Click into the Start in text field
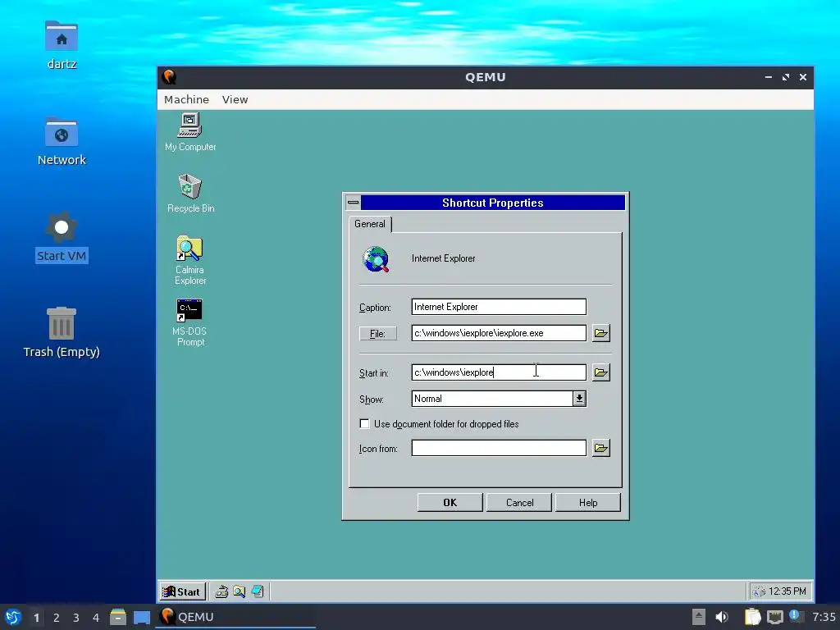This screenshot has width=840, height=630. coord(499,372)
